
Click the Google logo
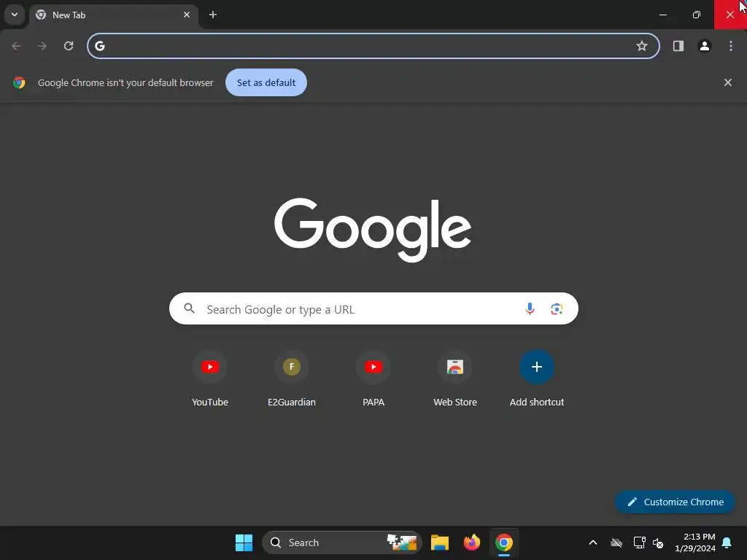[x=373, y=230]
